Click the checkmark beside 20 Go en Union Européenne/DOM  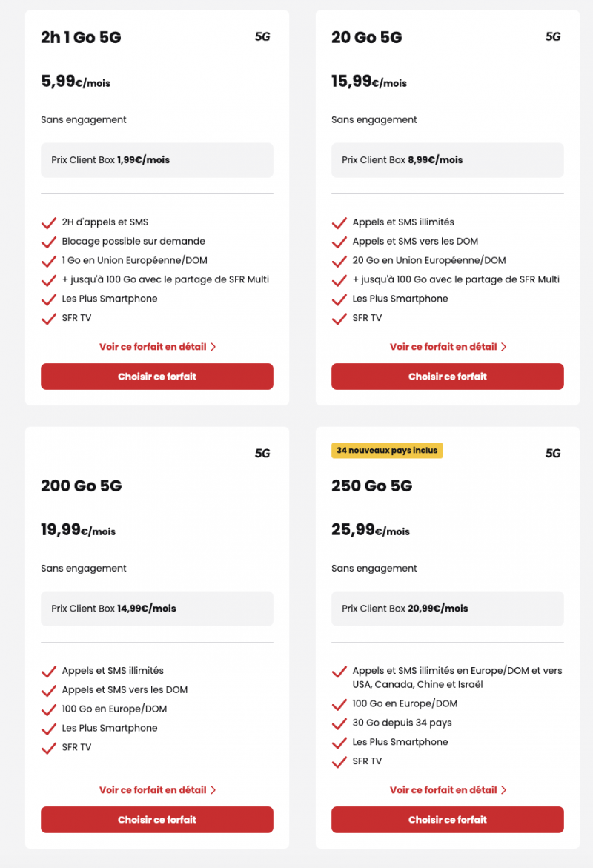coord(339,262)
